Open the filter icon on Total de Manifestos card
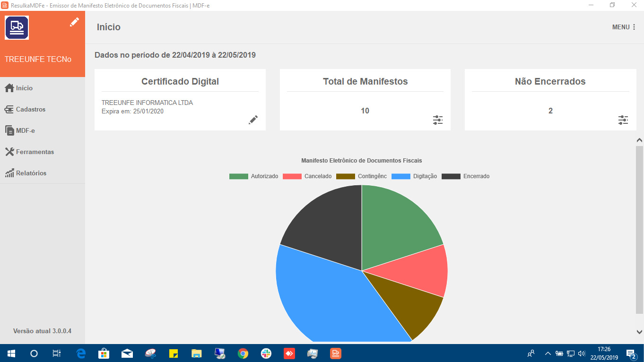The height and width of the screenshot is (362, 644). click(438, 120)
